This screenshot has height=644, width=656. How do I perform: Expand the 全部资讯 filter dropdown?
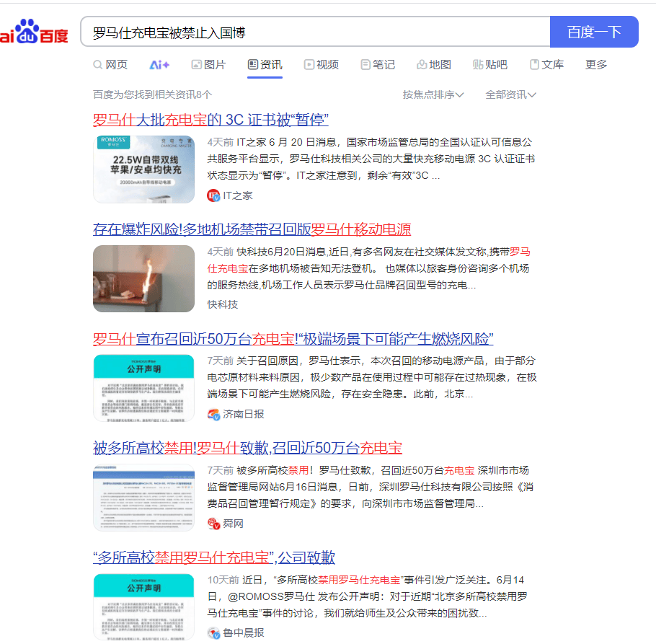[510, 95]
